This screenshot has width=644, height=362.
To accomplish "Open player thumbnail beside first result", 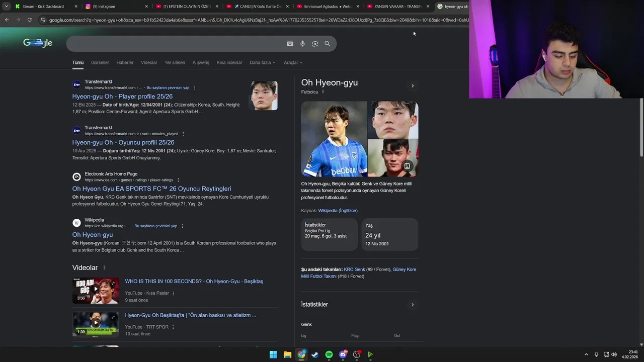I will click(264, 96).
